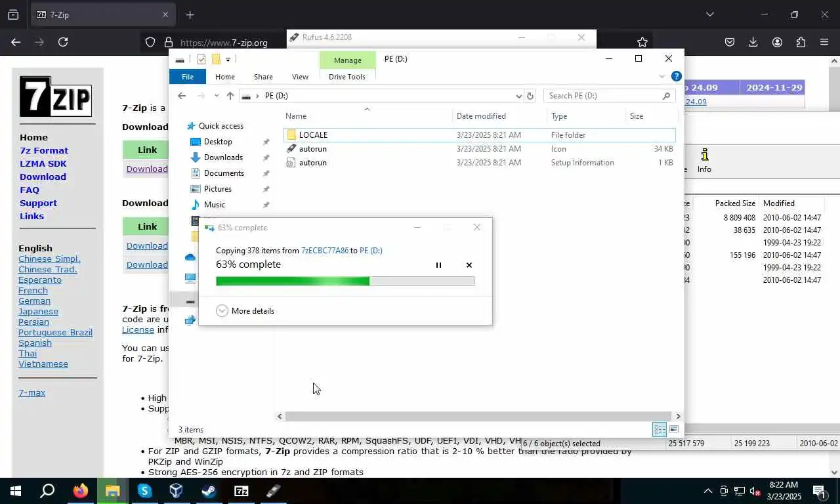
Task: Sort by Date modified column
Action: [x=481, y=116]
